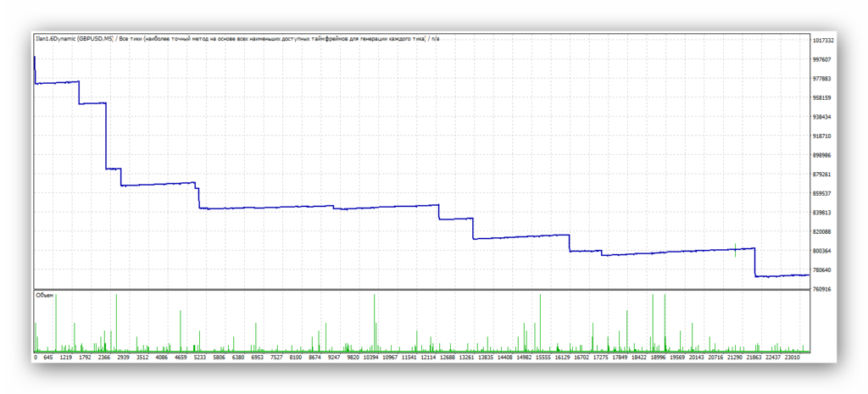Select the 15555 horizontal axis label
This screenshot has width=868, height=394.
pos(542,358)
